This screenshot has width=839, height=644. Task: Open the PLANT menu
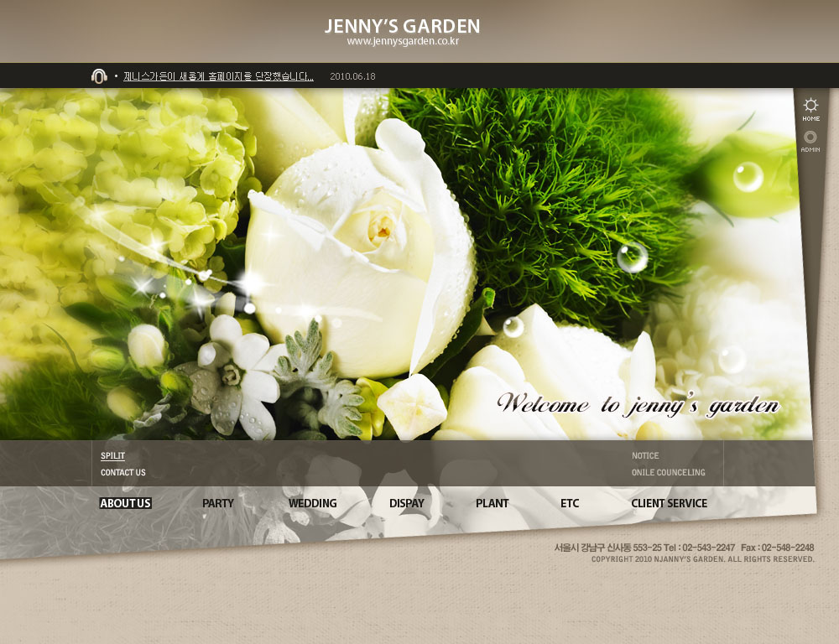(492, 503)
